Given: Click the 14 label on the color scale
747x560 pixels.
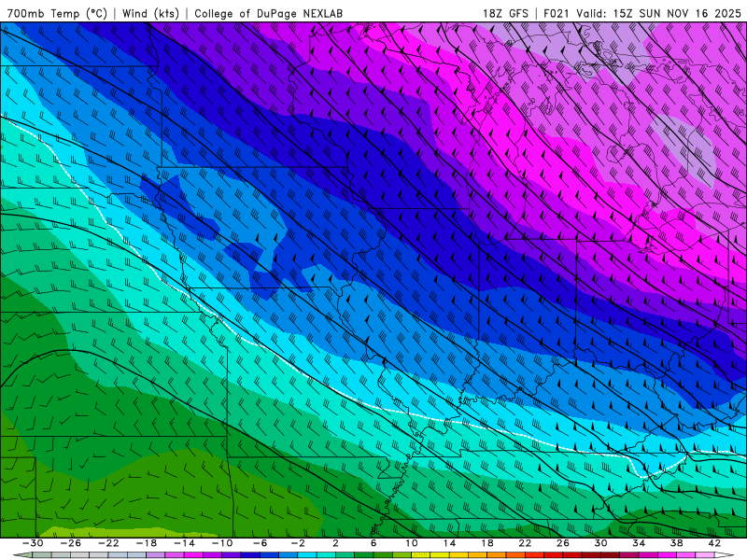Looking at the screenshot, I should (x=450, y=543).
